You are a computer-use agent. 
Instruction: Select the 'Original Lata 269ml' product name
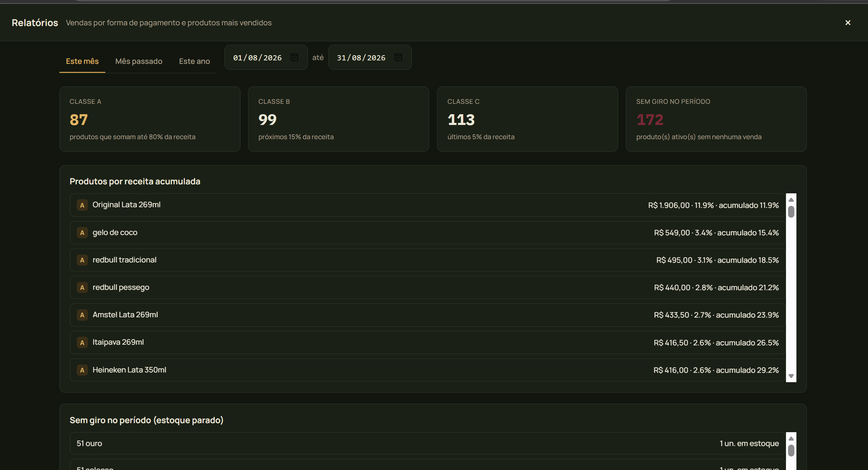(126, 205)
